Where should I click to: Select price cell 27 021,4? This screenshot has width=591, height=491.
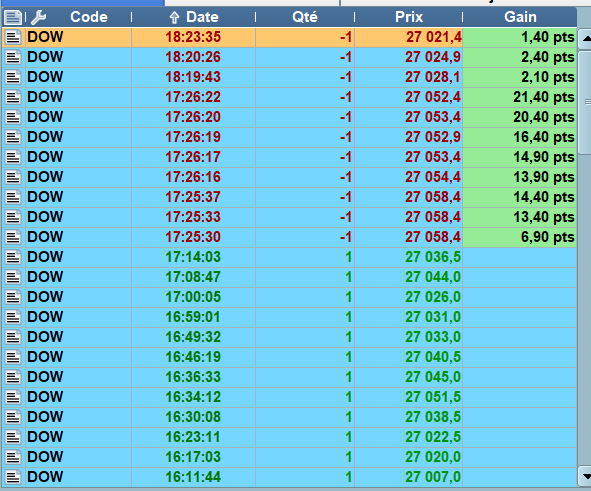409,37
